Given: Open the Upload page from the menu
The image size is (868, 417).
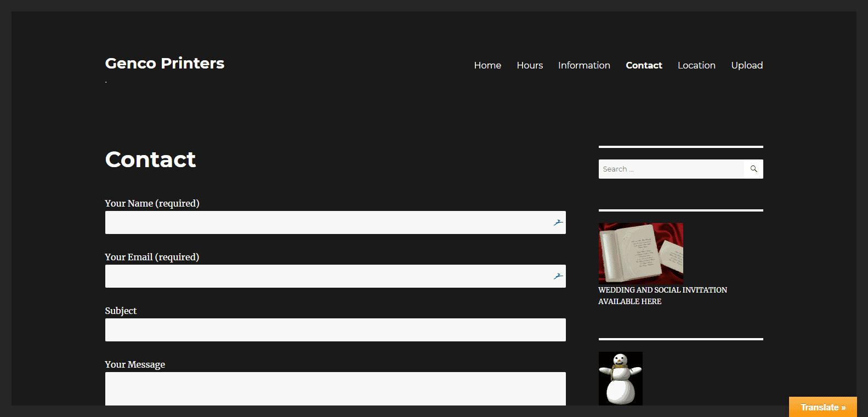Looking at the screenshot, I should 747,65.
